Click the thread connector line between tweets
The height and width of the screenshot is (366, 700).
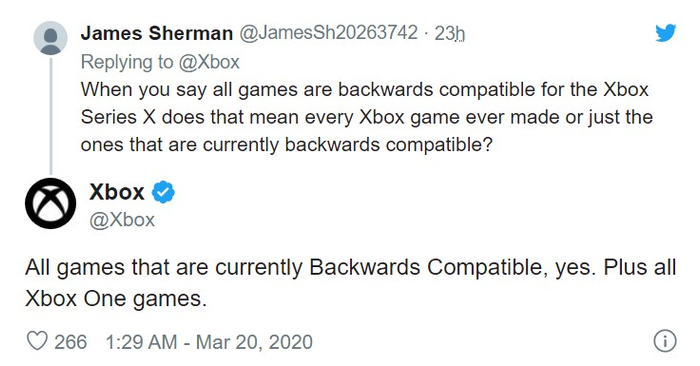coord(51,116)
